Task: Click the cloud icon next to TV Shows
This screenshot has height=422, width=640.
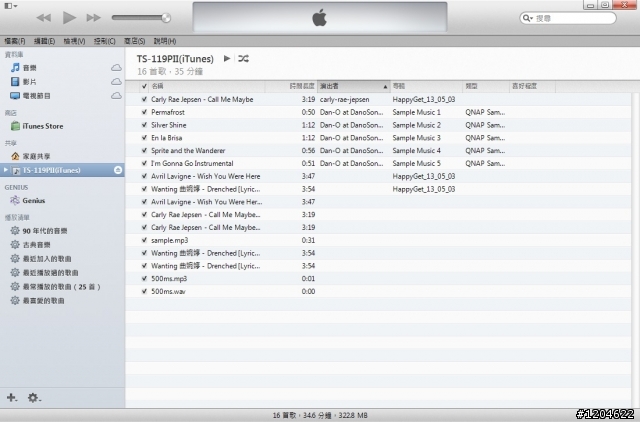Action: (x=116, y=96)
